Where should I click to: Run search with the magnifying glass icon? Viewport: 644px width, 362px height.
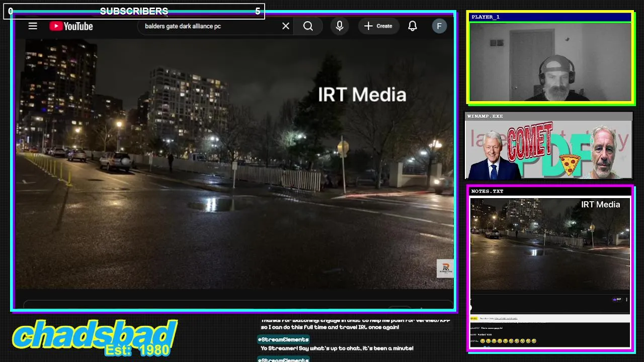(x=308, y=26)
